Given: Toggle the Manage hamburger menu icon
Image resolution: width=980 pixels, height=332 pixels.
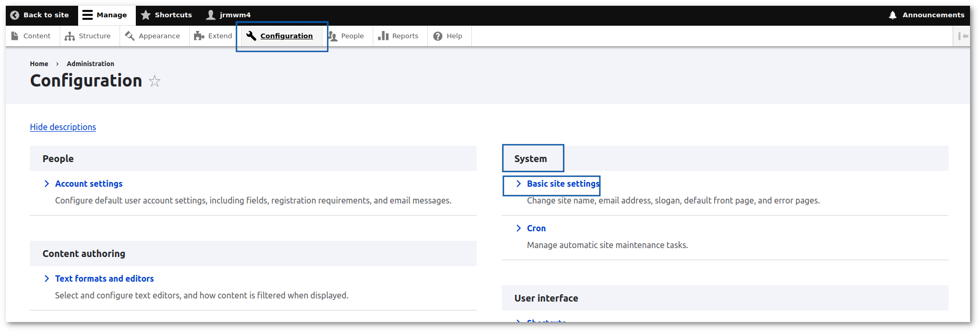Looking at the screenshot, I should pyautogui.click(x=88, y=15).
